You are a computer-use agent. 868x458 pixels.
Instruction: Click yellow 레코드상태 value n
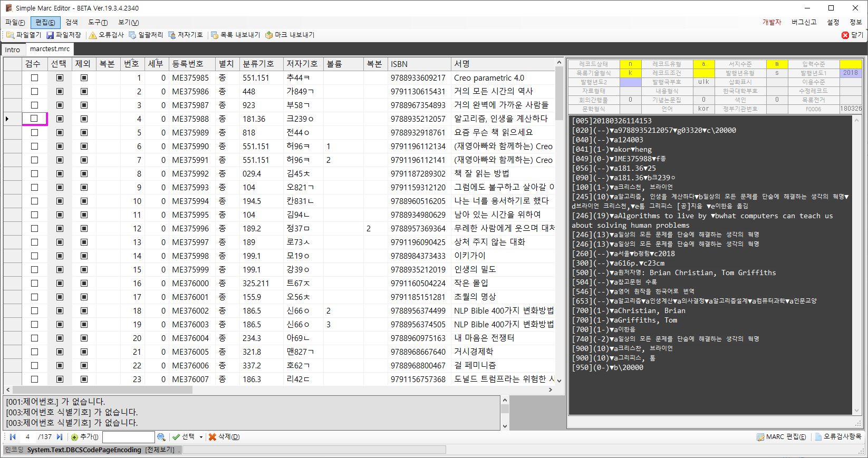630,64
